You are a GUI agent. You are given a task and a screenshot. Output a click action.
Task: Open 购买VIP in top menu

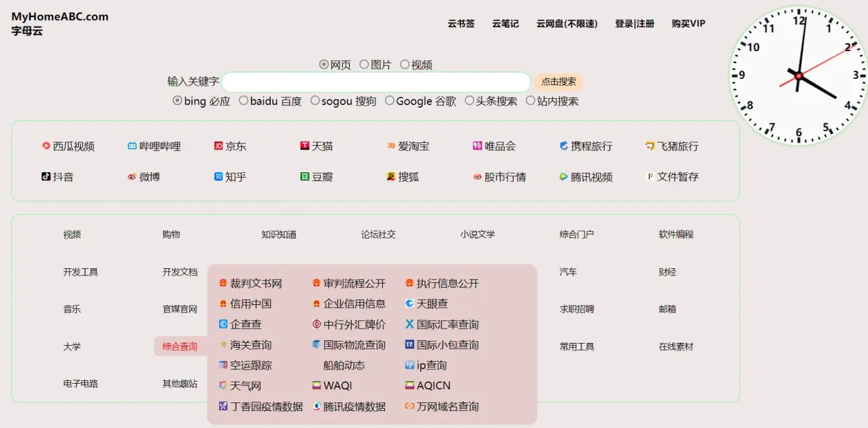(x=688, y=24)
